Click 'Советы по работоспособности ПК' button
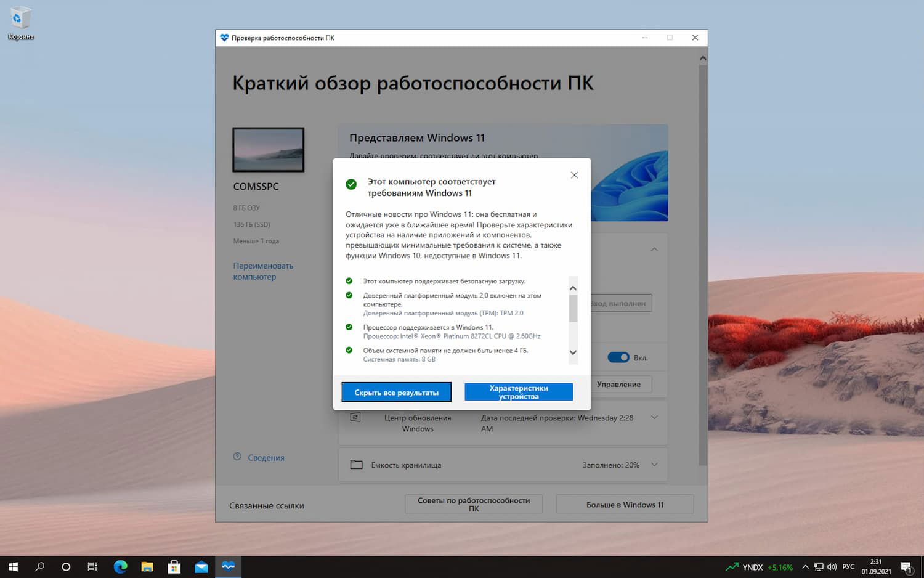The width and height of the screenshot is (924, 578). [474, 504]
